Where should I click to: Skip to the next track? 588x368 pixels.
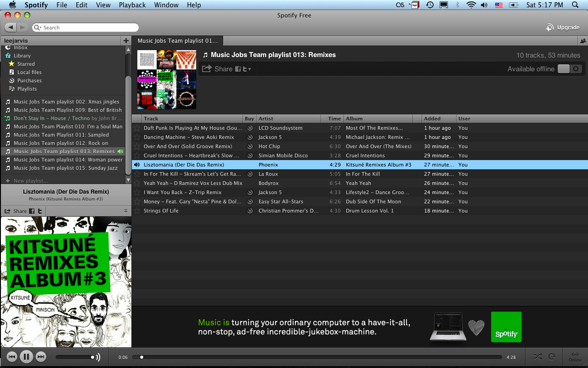click(x=40, y=356)
